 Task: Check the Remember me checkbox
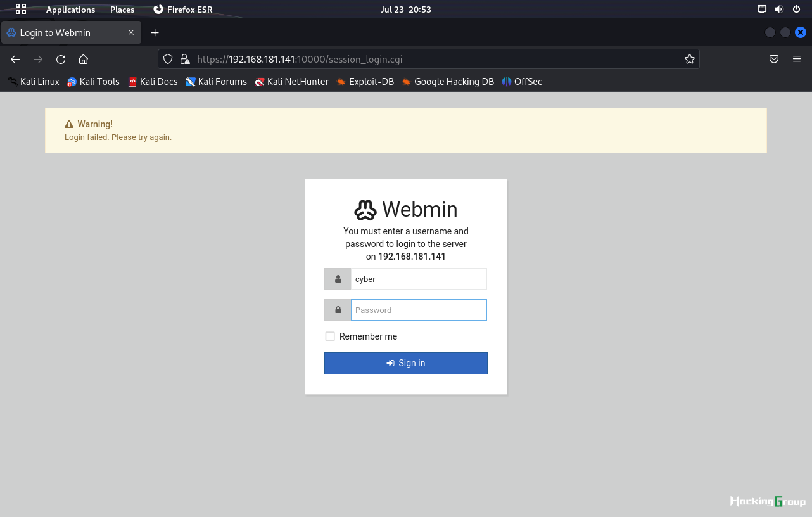pyautogui.click(x=330, y=336)
